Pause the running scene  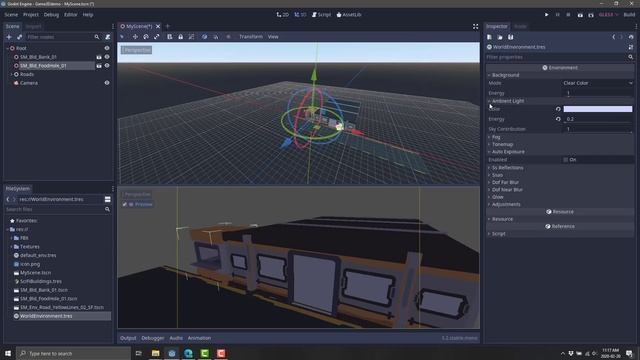[x=558, y=15]
